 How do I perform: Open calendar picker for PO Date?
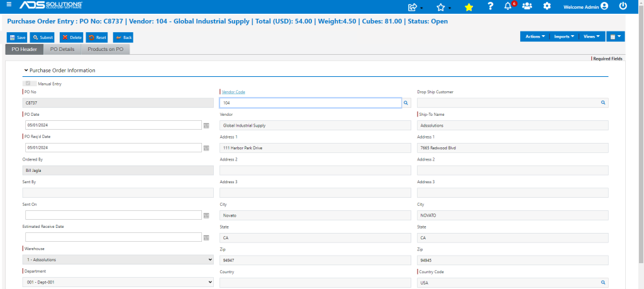206,125
